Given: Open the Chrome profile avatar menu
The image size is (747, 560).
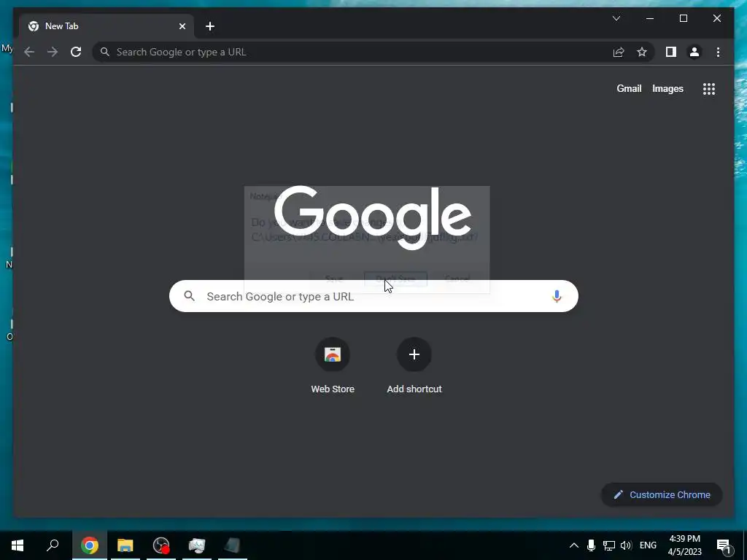Looking at the screenshot, I should click(694, 52).
